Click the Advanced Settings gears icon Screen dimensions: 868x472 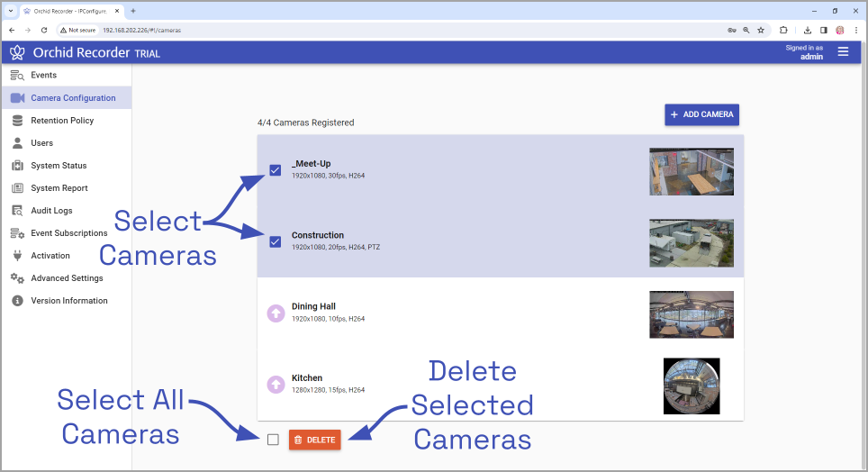pyautogui.click(x=17, y=278)
